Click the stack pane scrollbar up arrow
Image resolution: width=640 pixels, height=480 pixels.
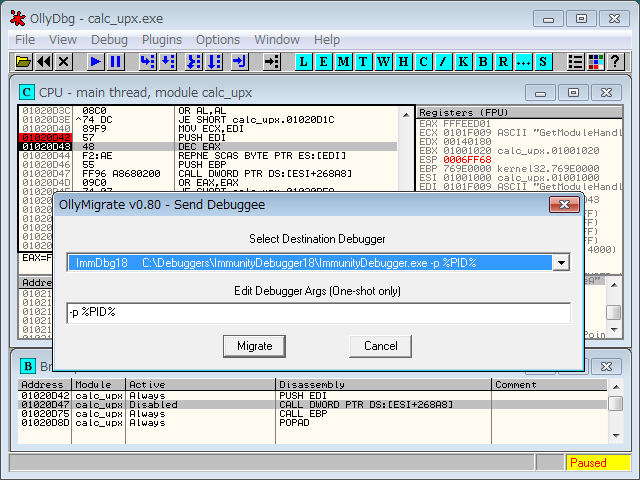tap(614, 284)
